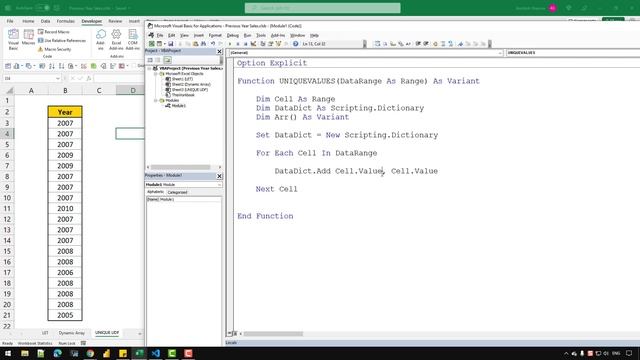Viewport: 640px width, 360px height.
Task: Click column A header
Action: tap(31, 91)
